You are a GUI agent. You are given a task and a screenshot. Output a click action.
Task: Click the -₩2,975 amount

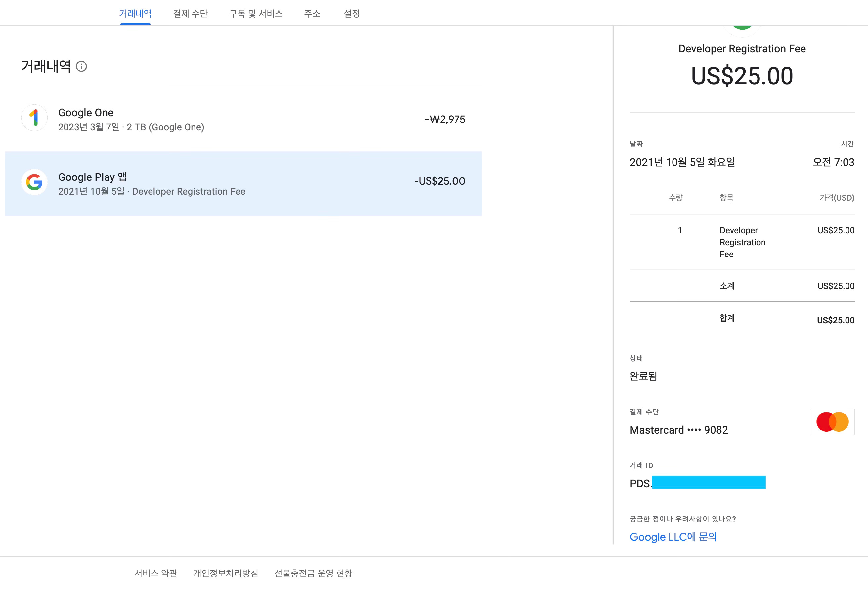pos(445,119)
